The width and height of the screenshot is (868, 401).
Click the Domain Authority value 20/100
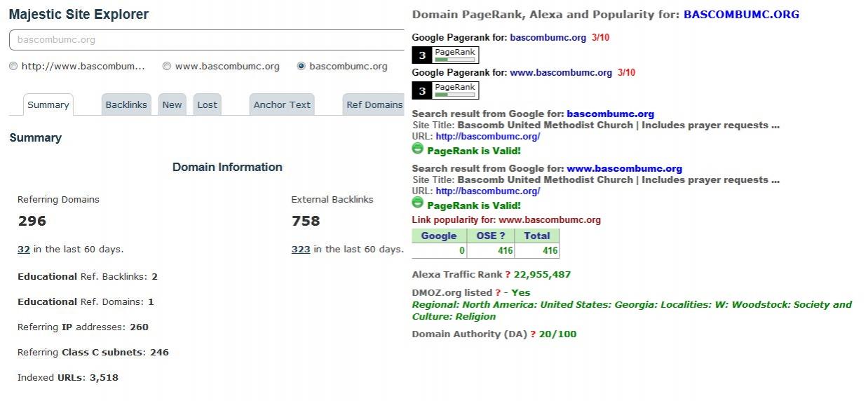[x=557, y=334]
